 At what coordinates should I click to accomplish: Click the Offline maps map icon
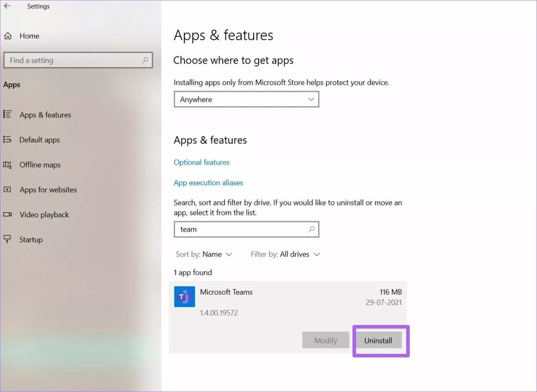coord(7,165)
